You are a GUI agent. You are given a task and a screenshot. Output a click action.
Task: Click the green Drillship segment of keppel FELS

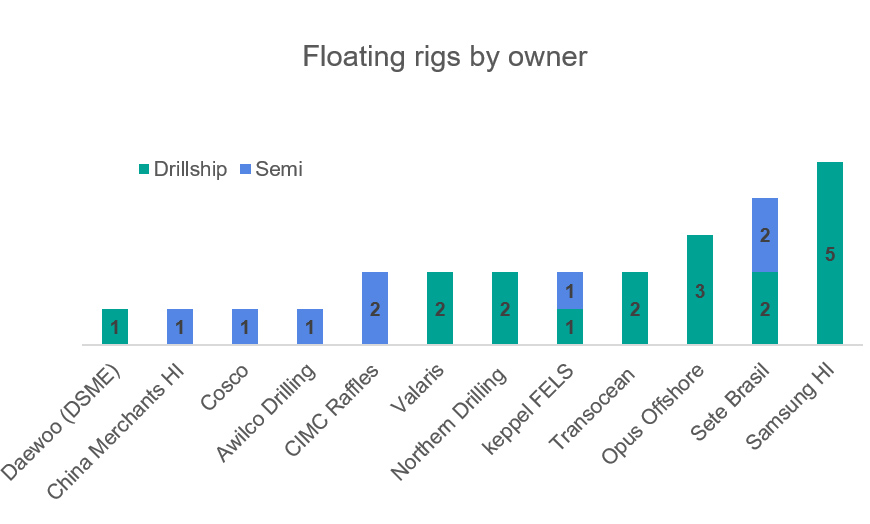[570, 327]
